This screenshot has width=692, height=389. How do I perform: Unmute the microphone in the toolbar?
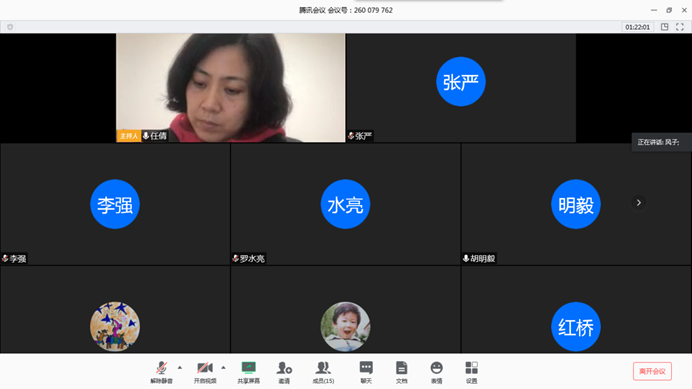click(x=162, y=372)
